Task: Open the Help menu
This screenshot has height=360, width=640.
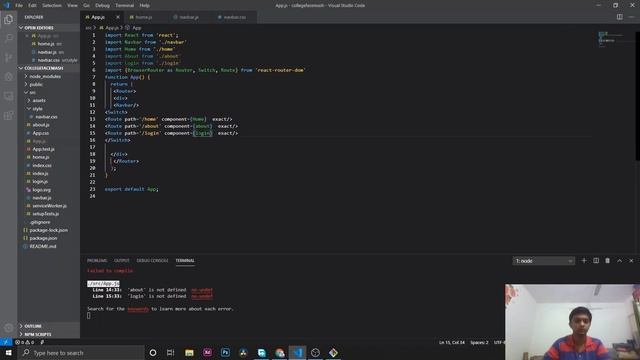Action: pyautogui.click(x=144, y=5)
